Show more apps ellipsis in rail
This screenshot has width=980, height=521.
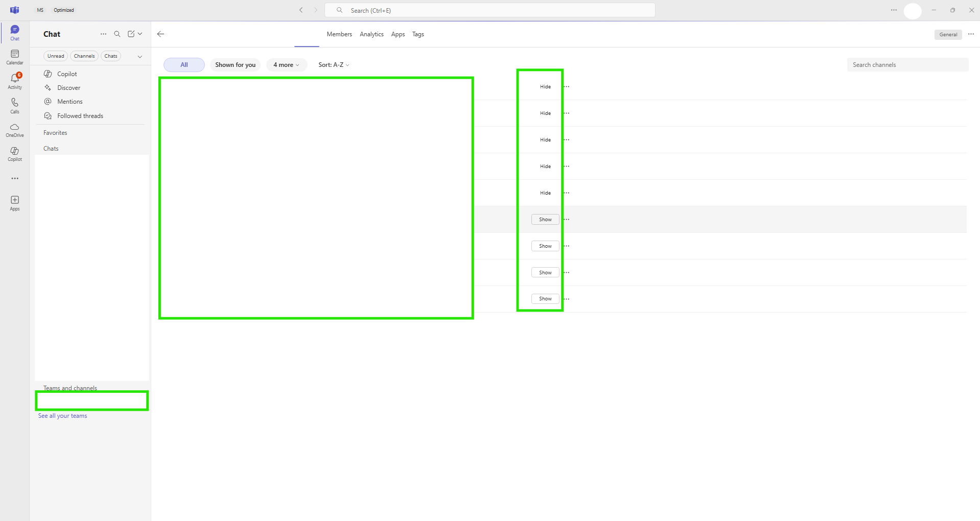click(15, 178)
